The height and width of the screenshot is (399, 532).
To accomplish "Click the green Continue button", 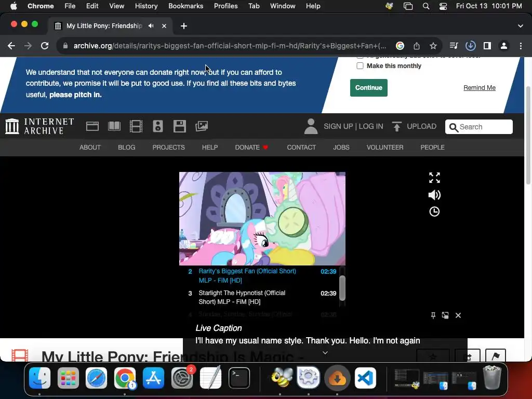I will 368,87.
